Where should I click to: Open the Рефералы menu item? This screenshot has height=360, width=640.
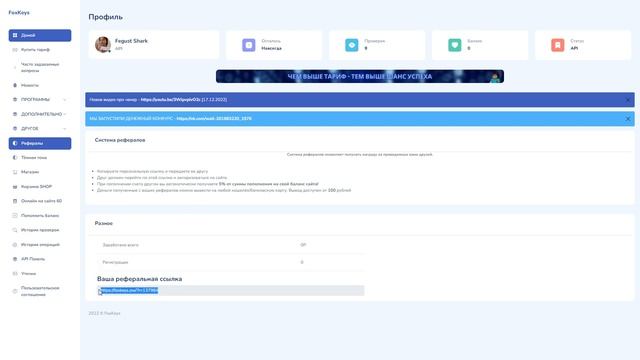(x=40, y=143)
